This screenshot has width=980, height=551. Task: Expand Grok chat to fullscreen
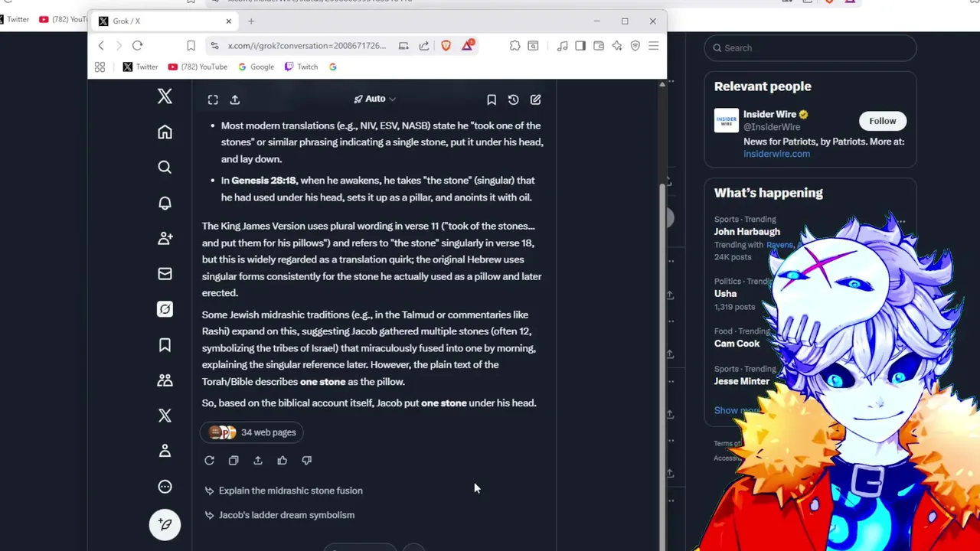213,99
